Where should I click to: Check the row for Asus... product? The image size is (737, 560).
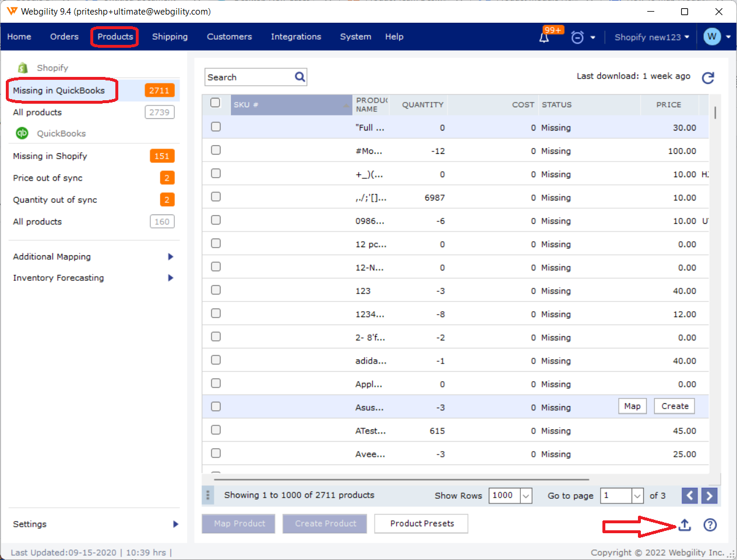tap(216, 406)
